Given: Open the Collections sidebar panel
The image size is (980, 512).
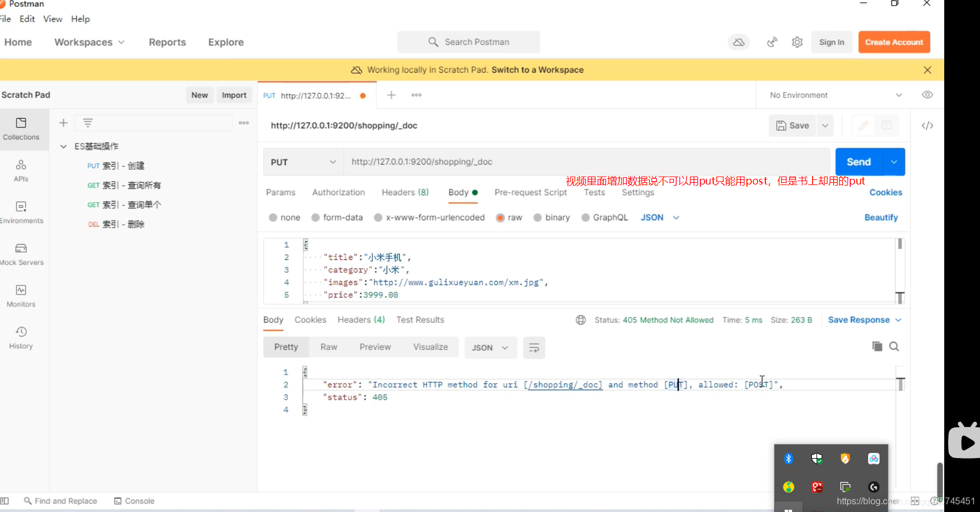Looking at the screenshot, I should click(x=21, y=129).
